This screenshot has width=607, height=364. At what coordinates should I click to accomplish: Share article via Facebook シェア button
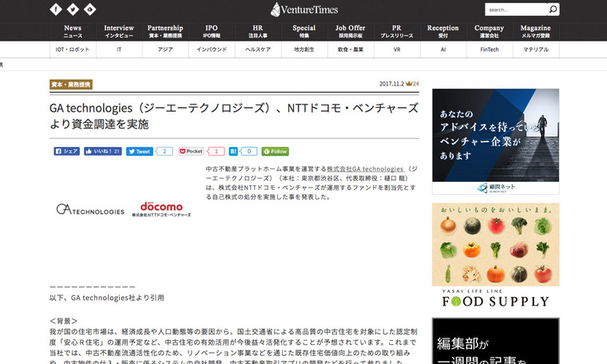pos(67,151)
